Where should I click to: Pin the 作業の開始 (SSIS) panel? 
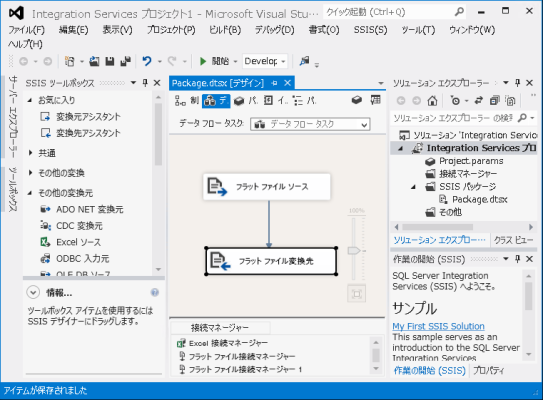coord(518,259)
